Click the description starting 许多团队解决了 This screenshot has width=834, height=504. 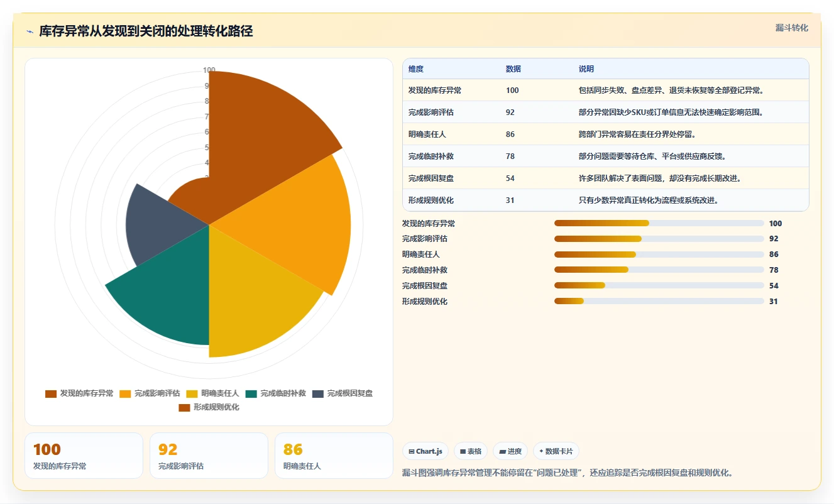661,178
